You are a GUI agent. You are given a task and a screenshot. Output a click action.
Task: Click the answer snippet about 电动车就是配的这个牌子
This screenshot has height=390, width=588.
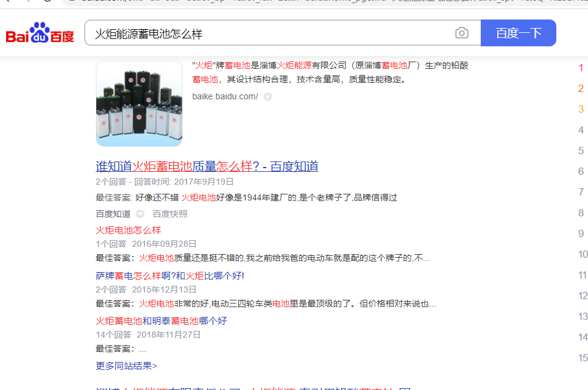pos(263,258)
